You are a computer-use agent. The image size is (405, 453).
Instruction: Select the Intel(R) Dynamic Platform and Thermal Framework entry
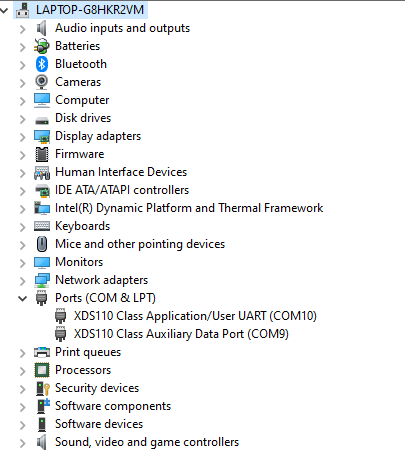click(189, 208)
